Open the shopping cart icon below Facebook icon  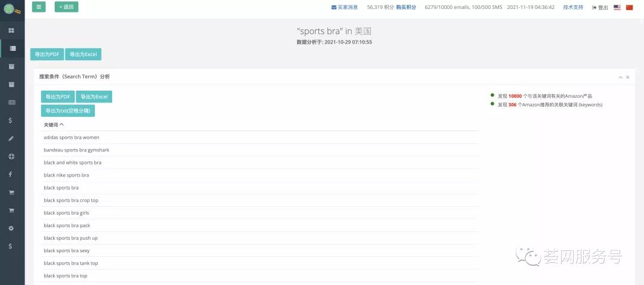pos(11,192)
